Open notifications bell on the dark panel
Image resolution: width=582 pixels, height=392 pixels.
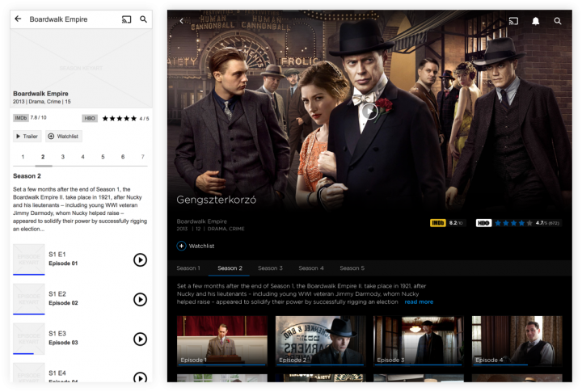pos(535,21)
